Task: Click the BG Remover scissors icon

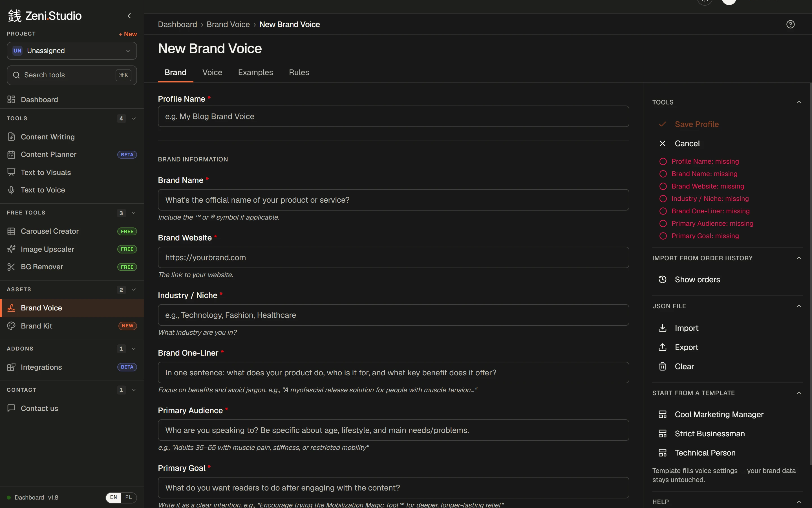Action: click(x=11, y=267)
